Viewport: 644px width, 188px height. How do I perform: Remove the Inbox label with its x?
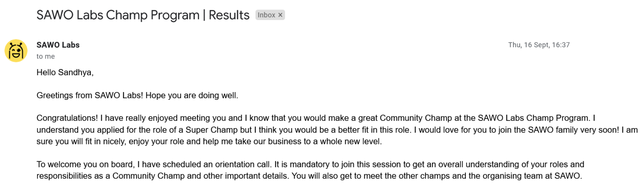pyautogui.click(x=280, y=15)
